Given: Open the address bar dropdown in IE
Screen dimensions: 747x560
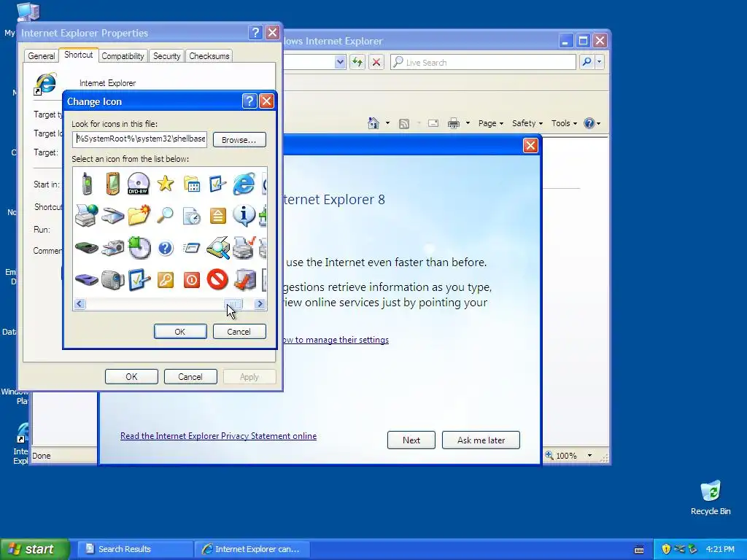Looking at the screenshot, I should (340, 62).
